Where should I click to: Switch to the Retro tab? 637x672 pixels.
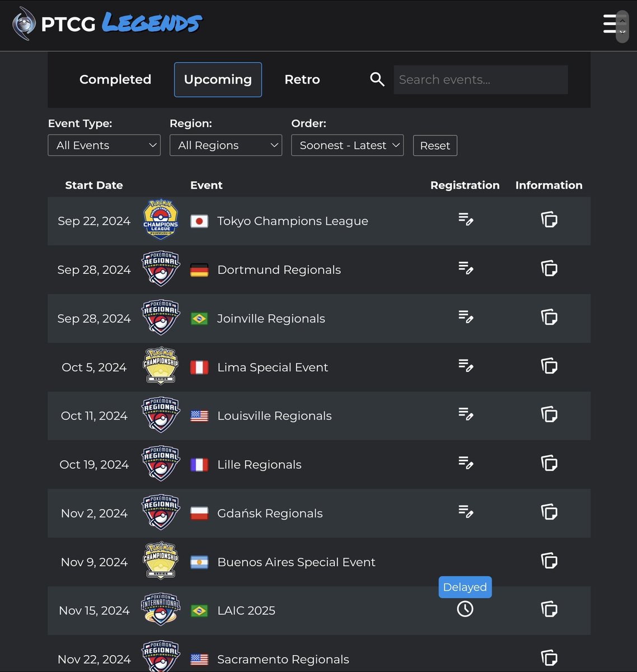pos(302,80)
